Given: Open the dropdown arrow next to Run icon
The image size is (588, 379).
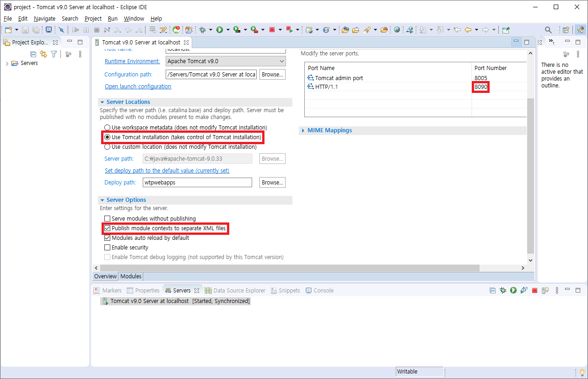Looking at the screenshot, I should pyautogui.click(x=227, y=30).
